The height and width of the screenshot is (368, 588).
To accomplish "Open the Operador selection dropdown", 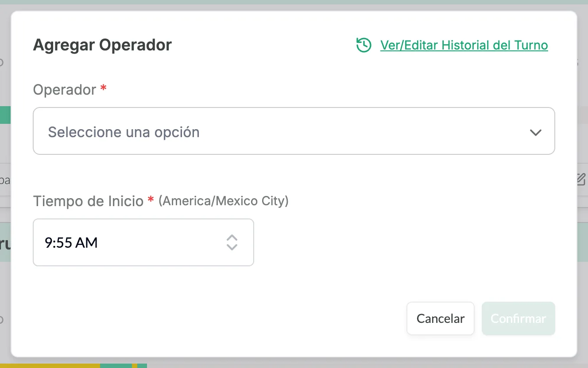I will (x=294, y=131).
